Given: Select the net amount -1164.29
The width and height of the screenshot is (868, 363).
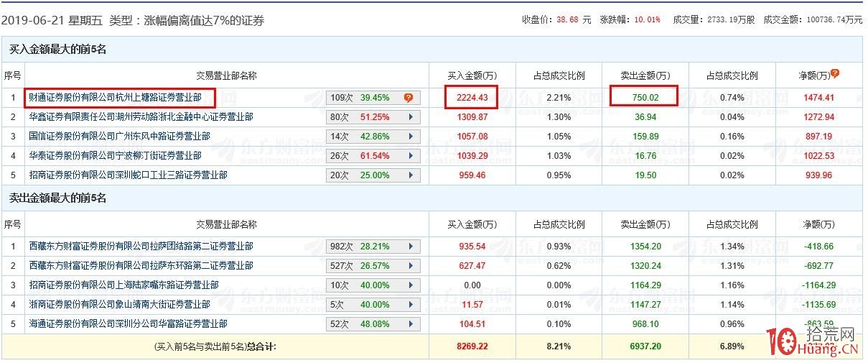Looking at the screenshot, I should pyautogui.click(x=818, y=285).
